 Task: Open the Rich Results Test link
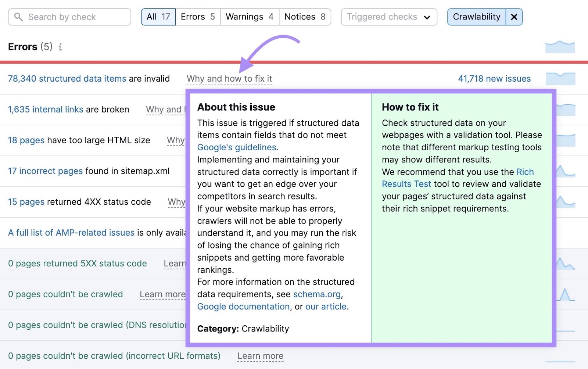(x=406, y=184)
